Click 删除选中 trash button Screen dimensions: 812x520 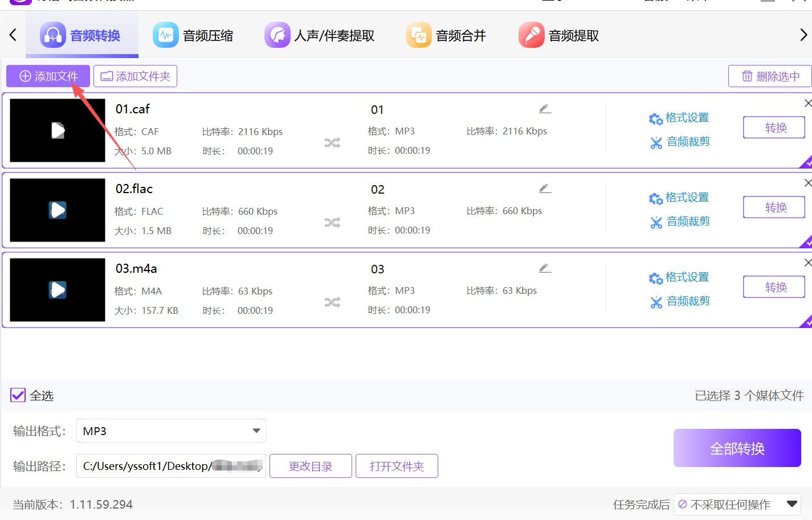click(x=770, y=76)
